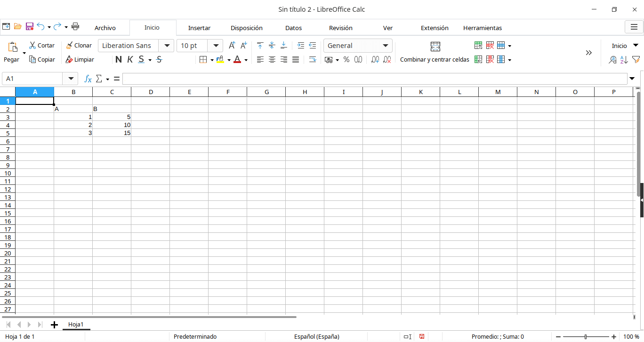Align text right
Screen dimensions: 644x342
[x=284, y=60]
